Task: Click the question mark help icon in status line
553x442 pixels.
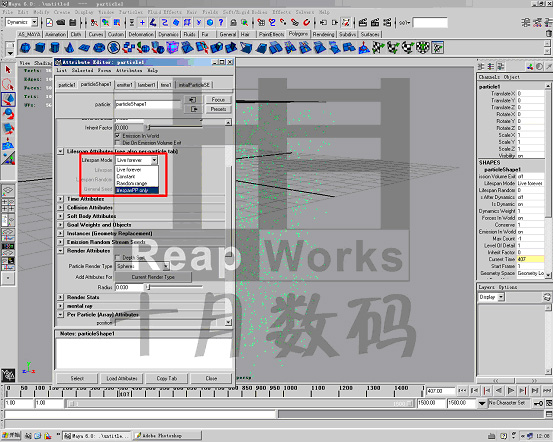Action: pos(221,23)
